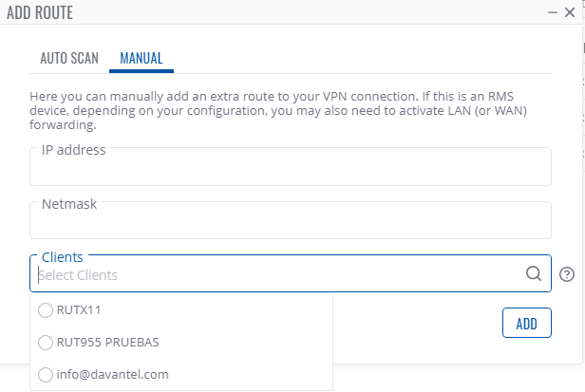The height and width of the screenshot is (392, 585).
Task: Pick the RUTX11 name in the dropdown list
Action: tap(79, 309)
